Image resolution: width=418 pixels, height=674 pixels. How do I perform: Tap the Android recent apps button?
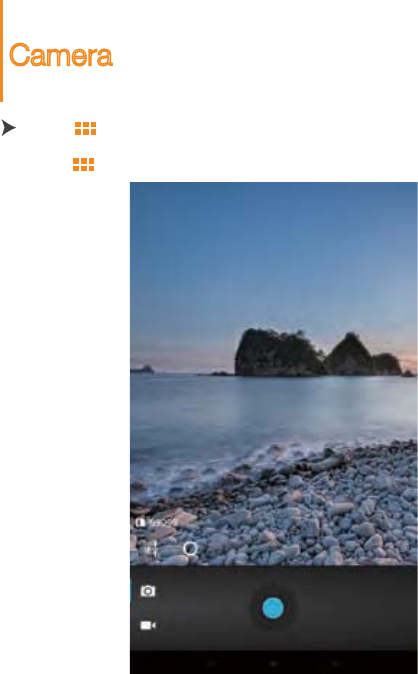tap(336, 664)
